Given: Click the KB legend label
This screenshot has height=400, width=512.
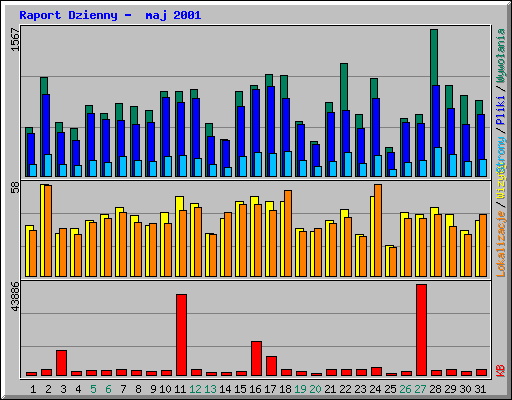Looking at the screenshot, I should click(501, 371).
